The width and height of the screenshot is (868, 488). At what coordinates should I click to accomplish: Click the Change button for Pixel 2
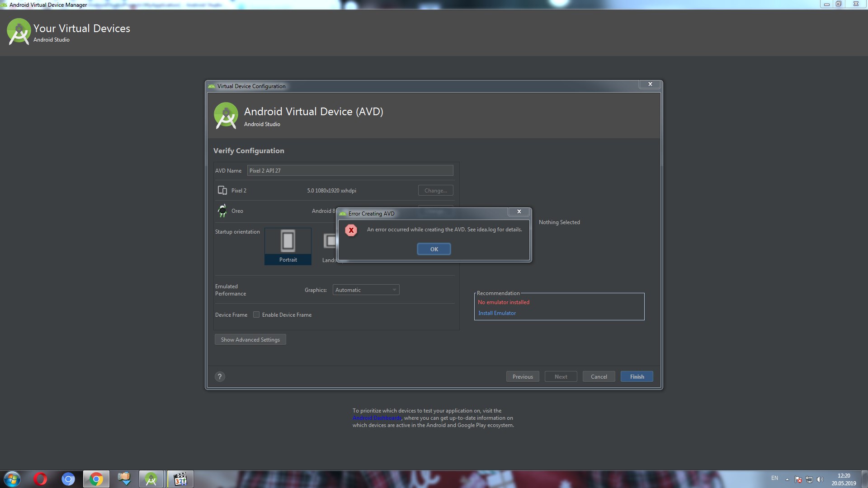coord(435,191)
